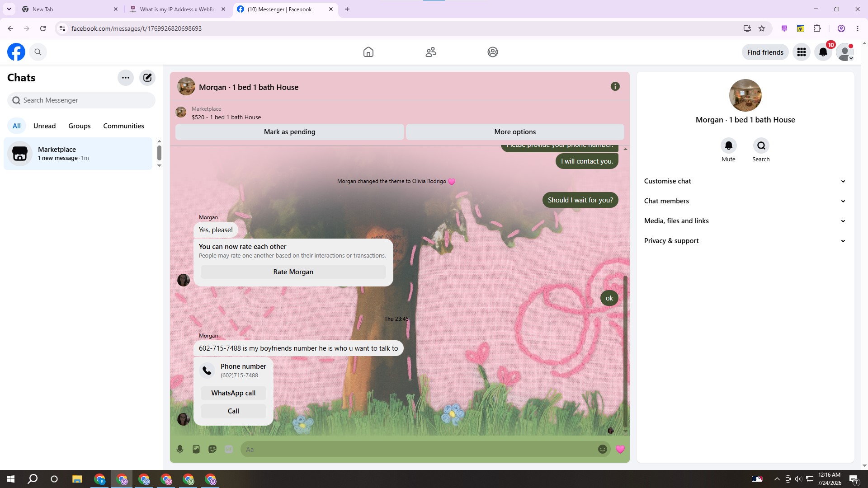Click the browser address bar URL
This screenshot has width=868, height=488.
point(137,28)
